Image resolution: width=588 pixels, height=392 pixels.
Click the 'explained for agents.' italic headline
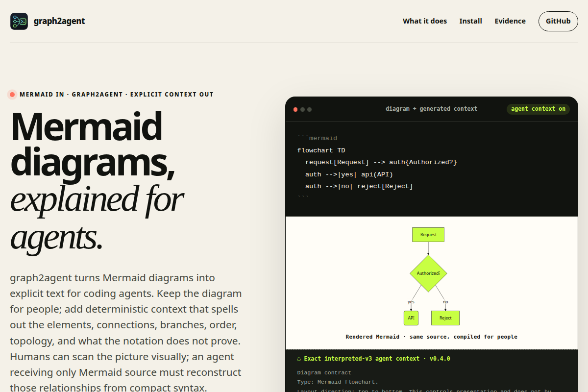click(x=97, y=218)
